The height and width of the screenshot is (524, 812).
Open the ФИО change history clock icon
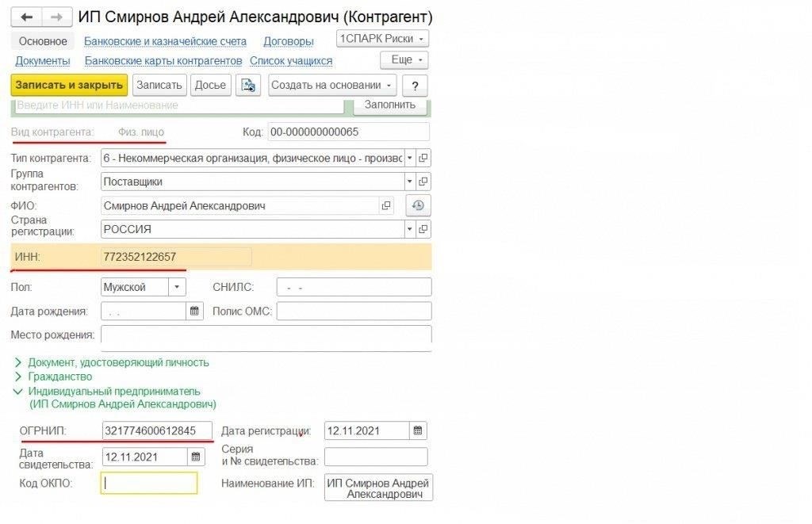417,206
